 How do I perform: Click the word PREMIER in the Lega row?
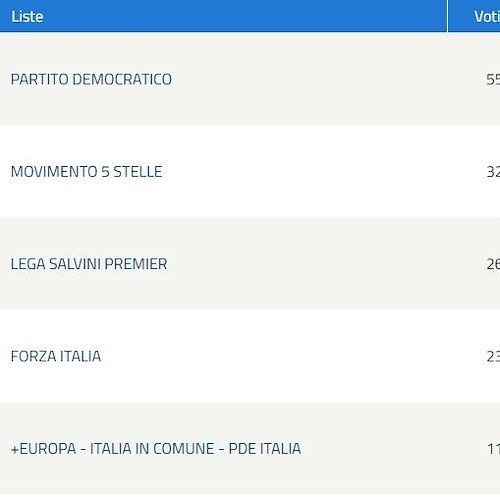136,264
